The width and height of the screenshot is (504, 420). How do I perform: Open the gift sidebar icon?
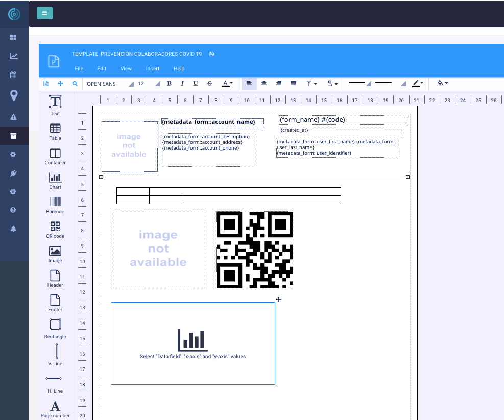point(13,191)
